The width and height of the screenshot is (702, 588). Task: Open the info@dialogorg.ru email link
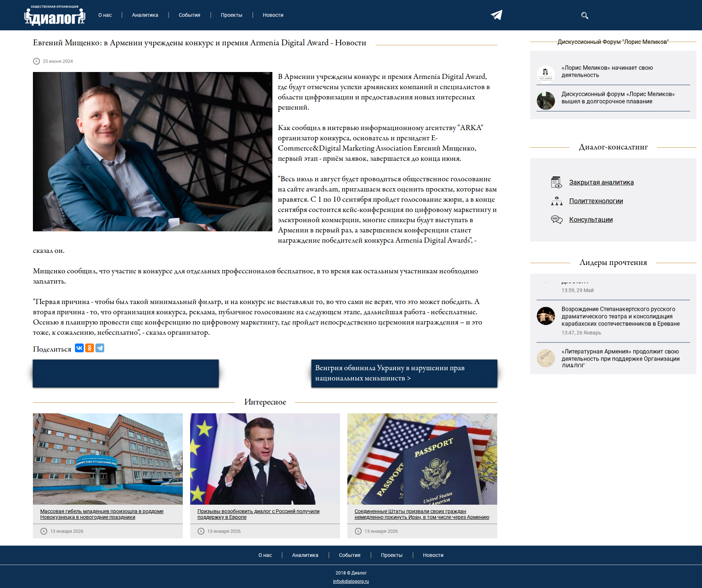pyautogui.click(x=351, y=581)
